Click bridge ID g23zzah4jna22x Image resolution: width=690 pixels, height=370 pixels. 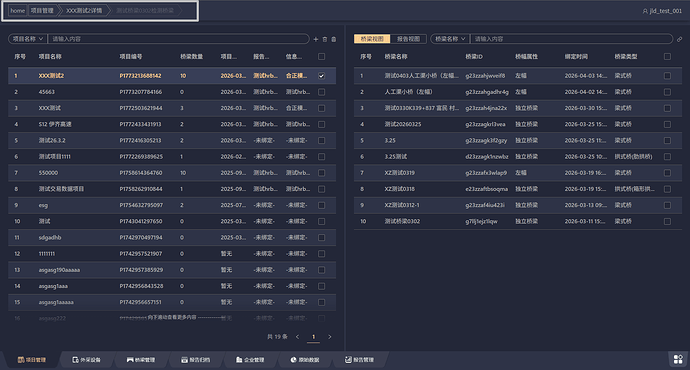coord(486,108)
